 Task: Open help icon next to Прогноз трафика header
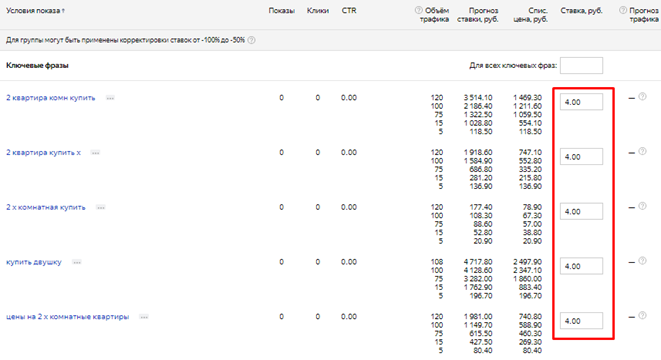pyautogui.click(x=623, y=10)
